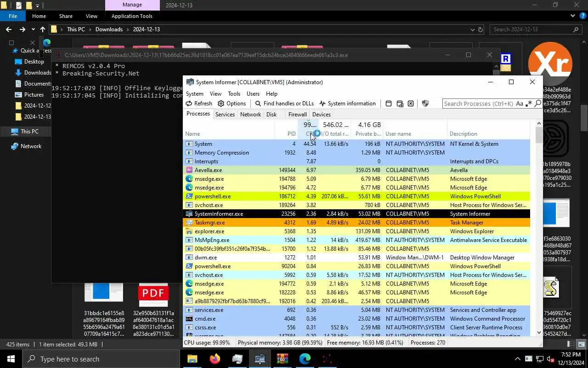The image size is (588, 368).
Task: Select the MsMpEng.exe process row
Action: [356, 240]
